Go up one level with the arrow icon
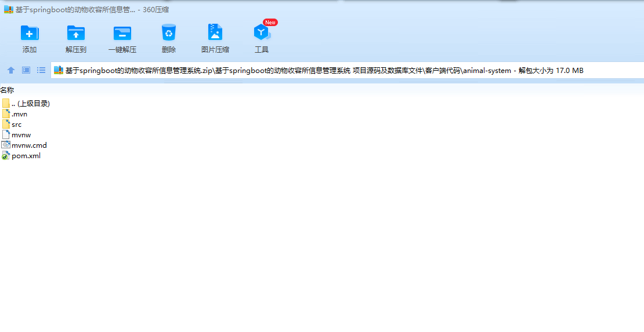Image resolution: width=644 pixels, height=332 pixels. pyautogui.click(x=11, y=70)
